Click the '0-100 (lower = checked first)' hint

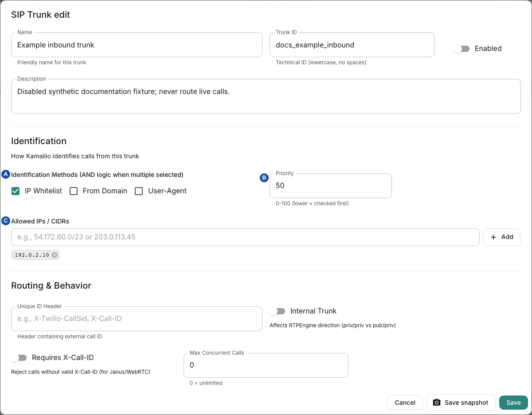312,204
